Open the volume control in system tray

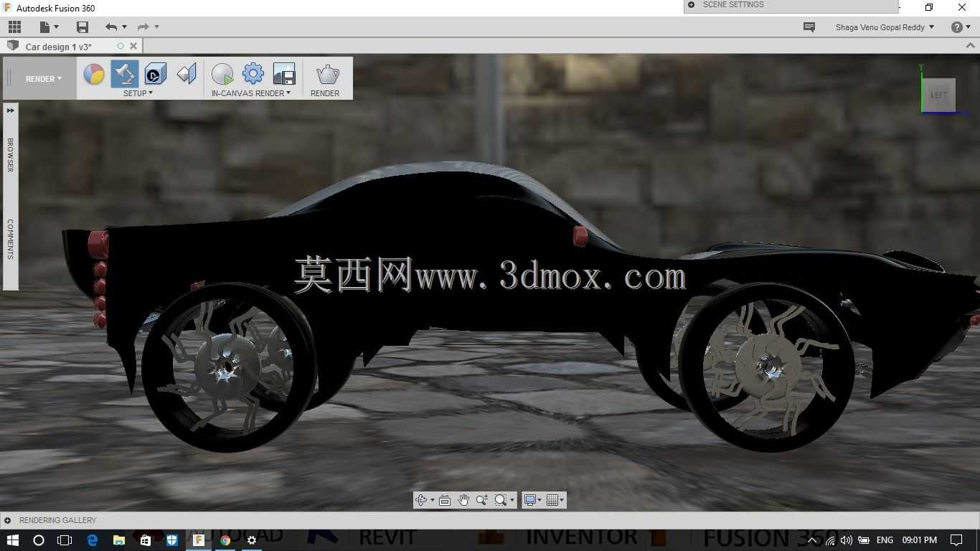point(847,540)
